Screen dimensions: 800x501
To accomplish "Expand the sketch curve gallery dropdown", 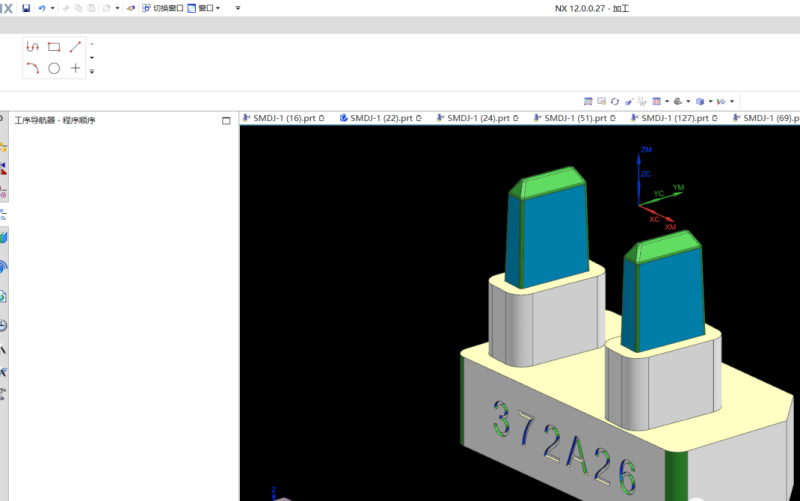I will [92, 71].
